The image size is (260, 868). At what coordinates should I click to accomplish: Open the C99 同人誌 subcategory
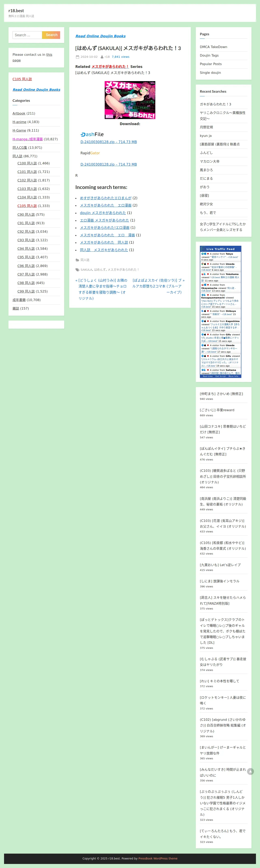(x=26, y=292)
